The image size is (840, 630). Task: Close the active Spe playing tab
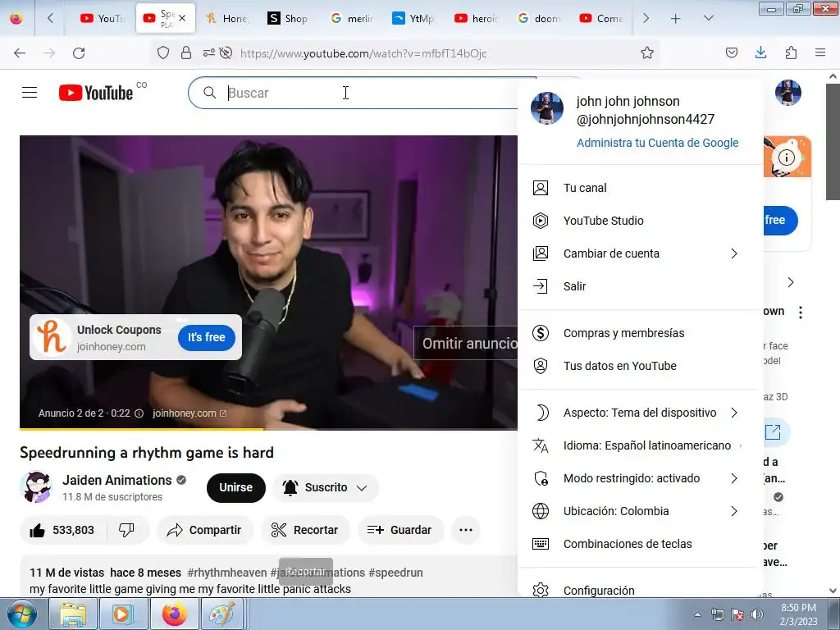tap(182, 18)
